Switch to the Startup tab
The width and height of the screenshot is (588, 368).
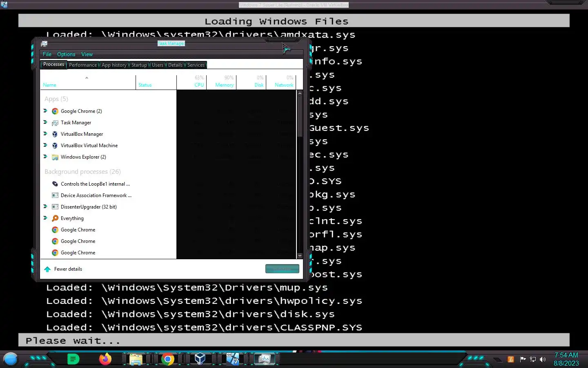pos(139,65)
